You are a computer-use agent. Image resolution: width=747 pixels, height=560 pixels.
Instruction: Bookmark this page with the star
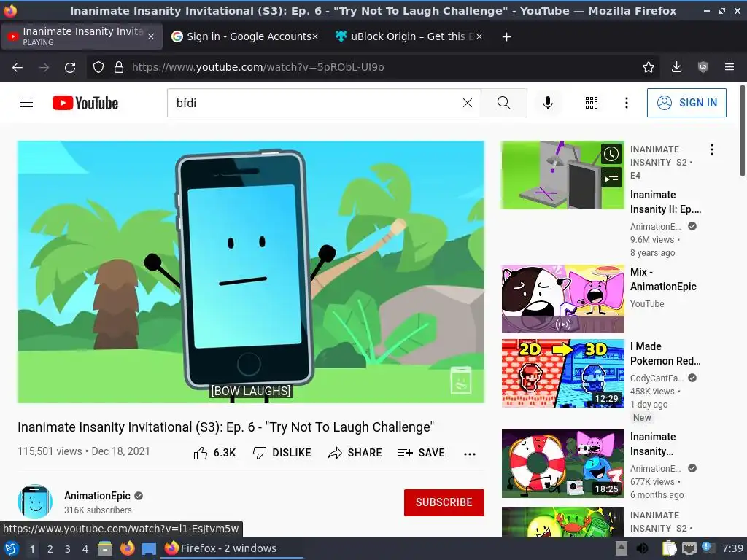pyautogui.click(x=648, y=67)
